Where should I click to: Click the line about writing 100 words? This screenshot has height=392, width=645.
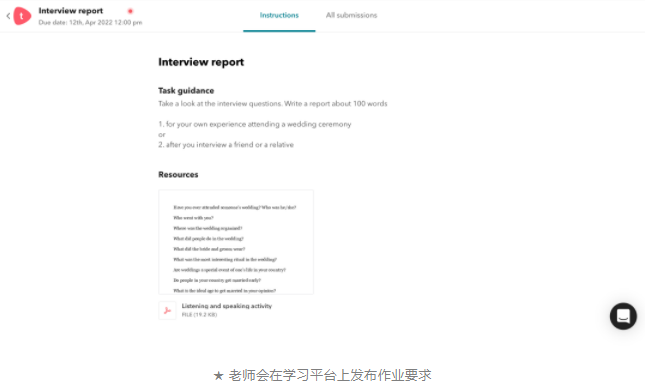(x=273, y=104)
